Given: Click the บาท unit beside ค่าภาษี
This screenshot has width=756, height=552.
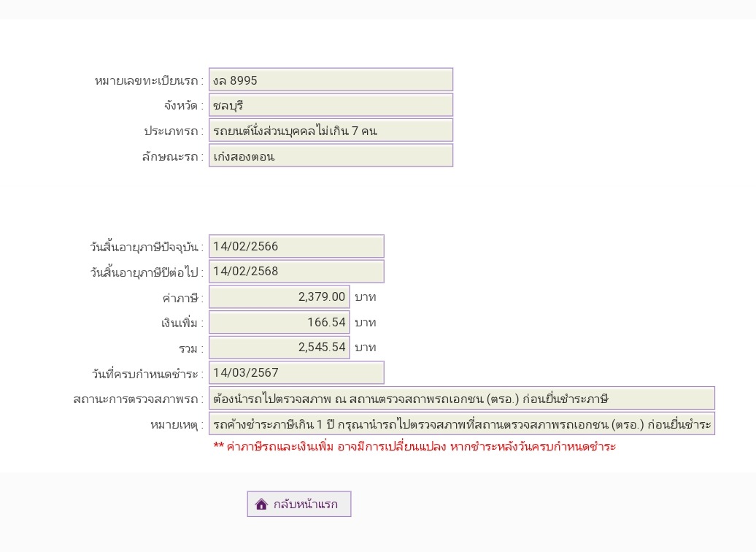Looking at the screenshot, I should pyautogui.click(x=366, y=297).
